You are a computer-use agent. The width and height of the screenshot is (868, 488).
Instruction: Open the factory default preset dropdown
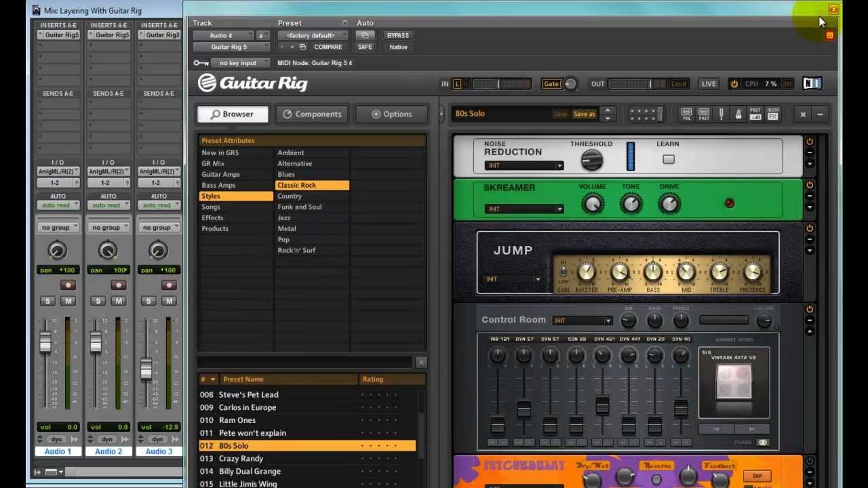pyautogui.click(x=313, y=35)
